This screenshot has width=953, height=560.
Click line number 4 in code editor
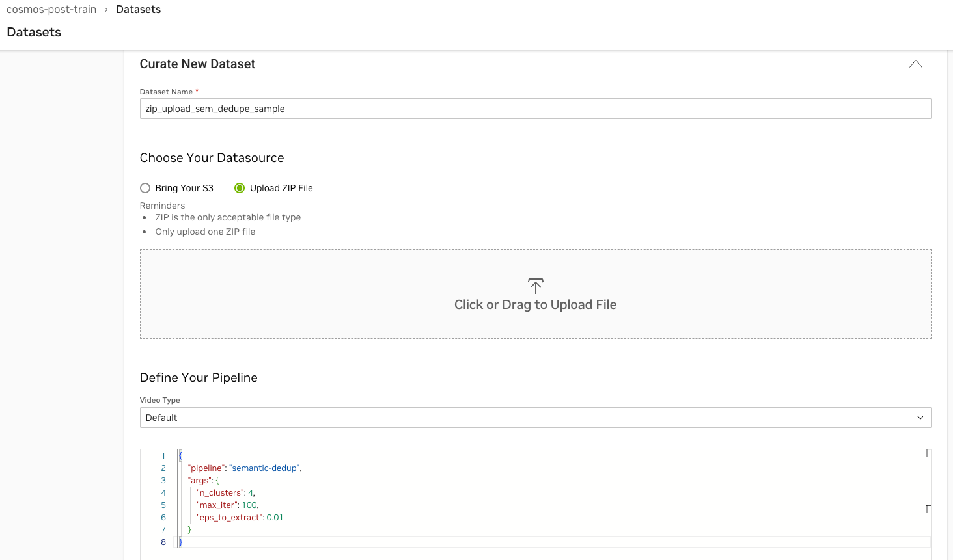tap(163, 492)
